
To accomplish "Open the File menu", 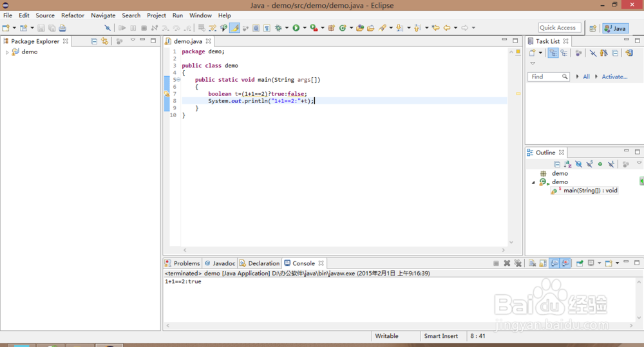I will (8, 15).
